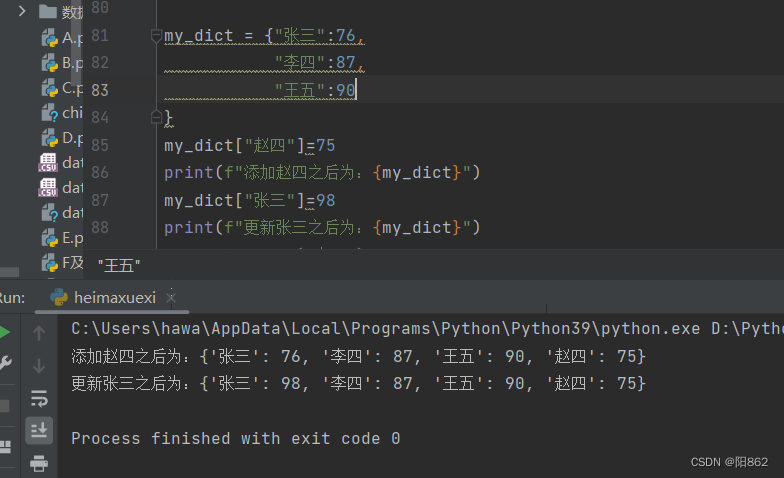Viewport: 784px width, 478px height.
Task: Select the A.py Python file icon
Action: (x=50, y=38)
